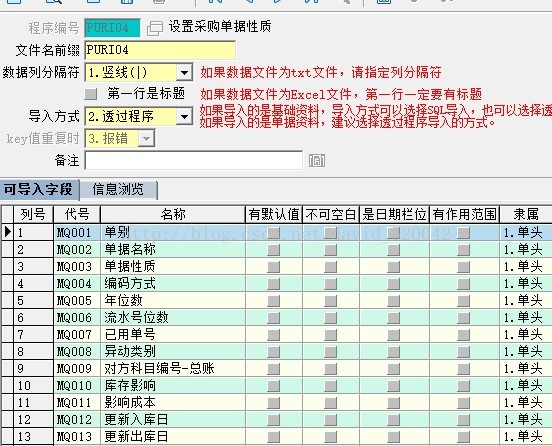
Task: Click the editor icon next to 备注 field
Action: [317, 161]
